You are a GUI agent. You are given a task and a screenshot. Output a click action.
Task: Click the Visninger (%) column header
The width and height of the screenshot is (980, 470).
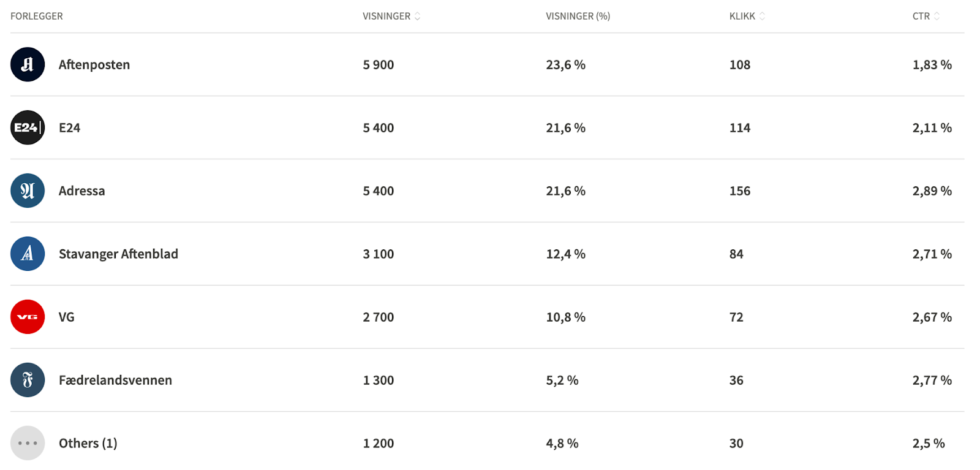tap(578, 17)
